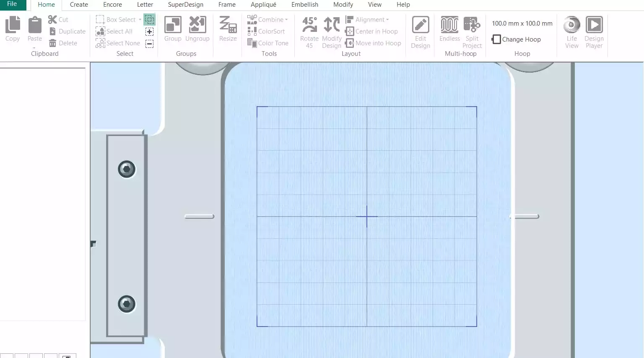Toggle the remove from selection icon
This screenshot has height=358, width=644.
tap(149, 44)
